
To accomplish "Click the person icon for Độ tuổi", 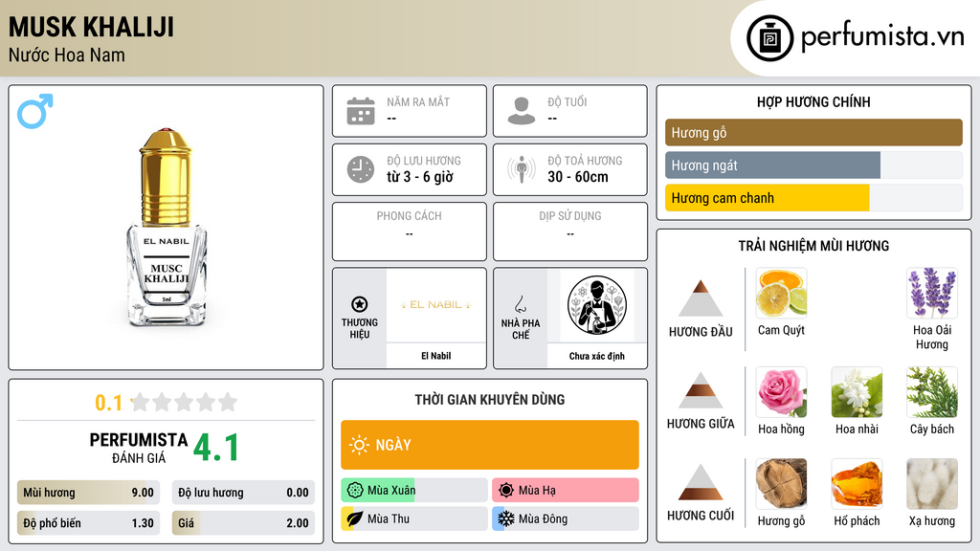I will (x=522, y=111).
